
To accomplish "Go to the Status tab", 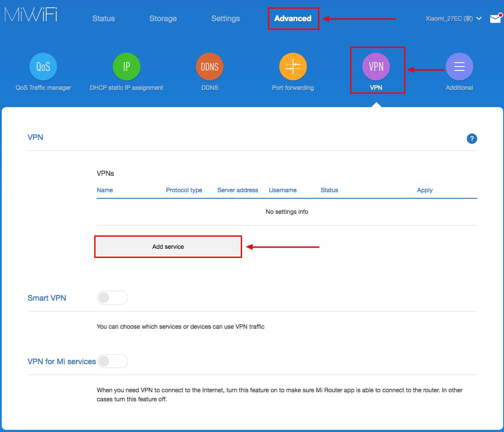I will pyautogui.click(x=103, y=19).
